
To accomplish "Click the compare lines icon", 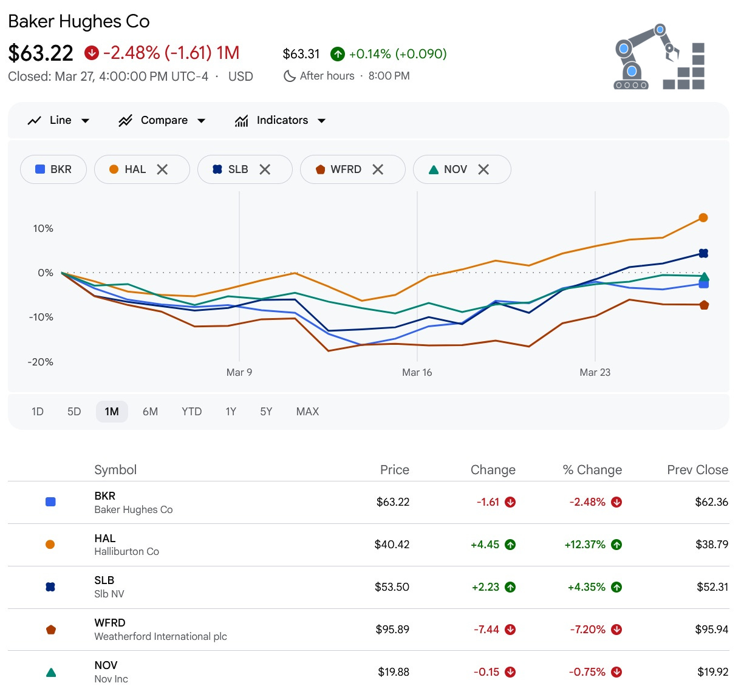I will point(126,120).
